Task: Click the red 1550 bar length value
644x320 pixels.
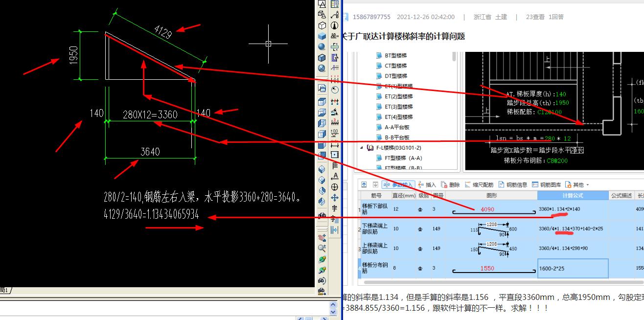Action: [487, 268]
